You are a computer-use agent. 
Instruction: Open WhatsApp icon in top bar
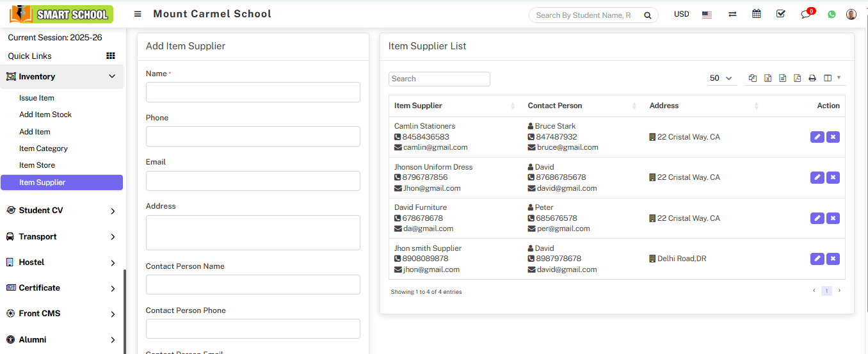(832, 14)
